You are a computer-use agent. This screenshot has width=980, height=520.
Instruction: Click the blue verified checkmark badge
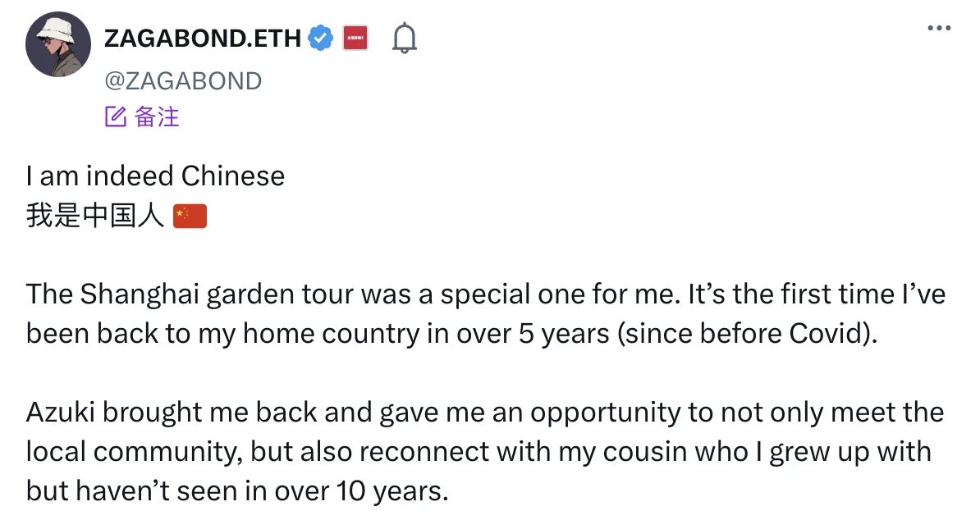[x=320, y=38]
